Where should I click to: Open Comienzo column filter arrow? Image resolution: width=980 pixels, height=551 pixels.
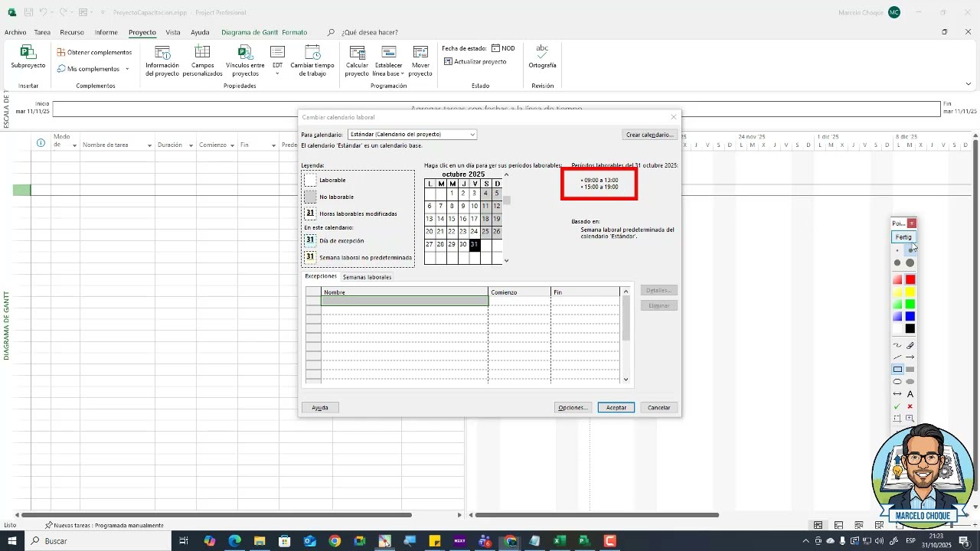232,145
